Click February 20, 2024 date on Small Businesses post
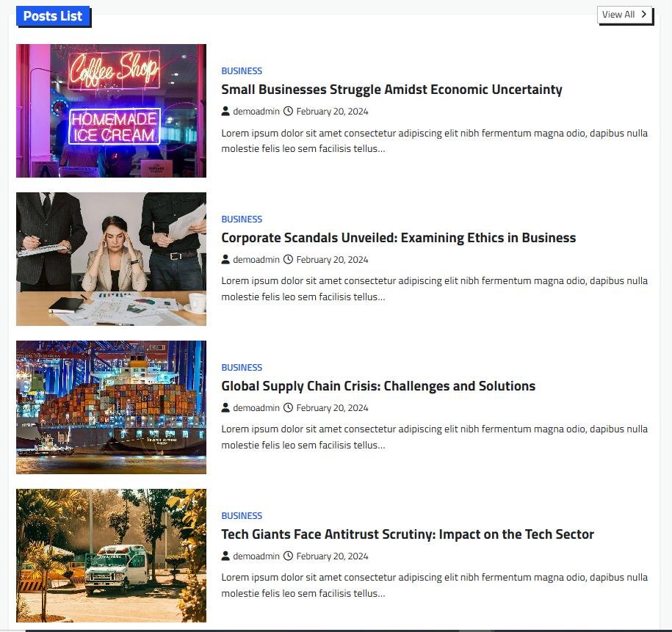672x632 pixels. (332, 112)
